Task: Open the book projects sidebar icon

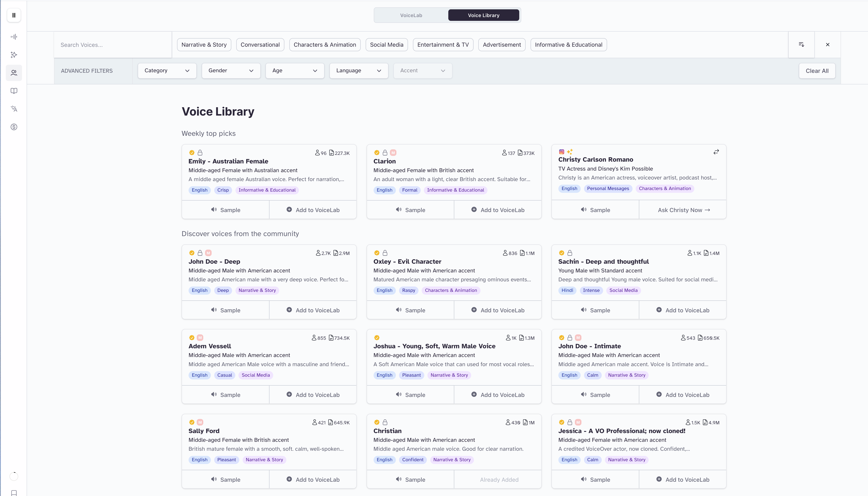Action: pos(14,91)
